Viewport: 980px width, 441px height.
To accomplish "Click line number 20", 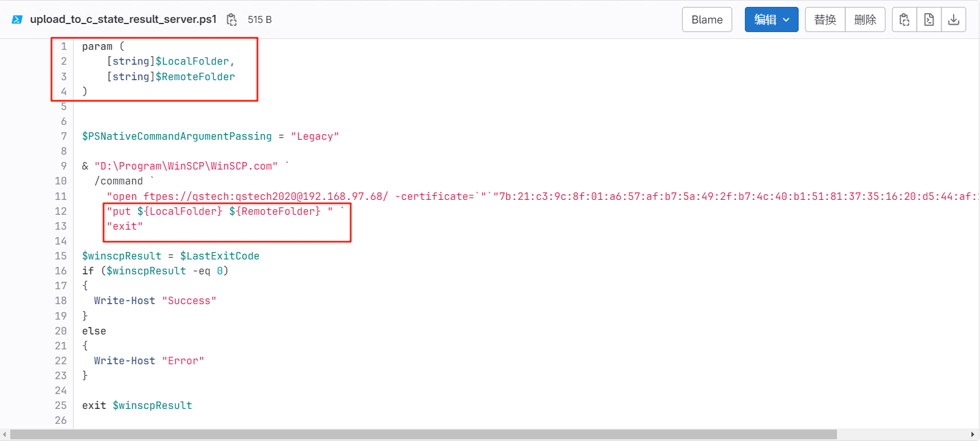I will click(x=61, y=331).
